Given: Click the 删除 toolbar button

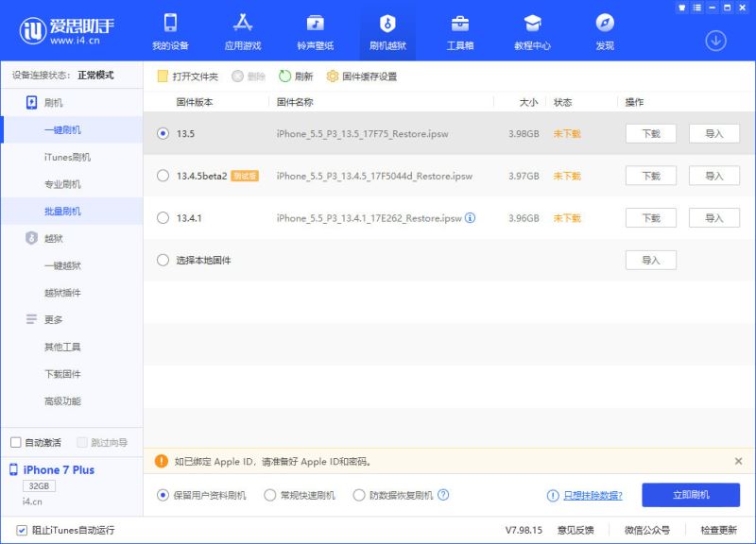Looking at the screenshot, I should [x=249, y=76].
